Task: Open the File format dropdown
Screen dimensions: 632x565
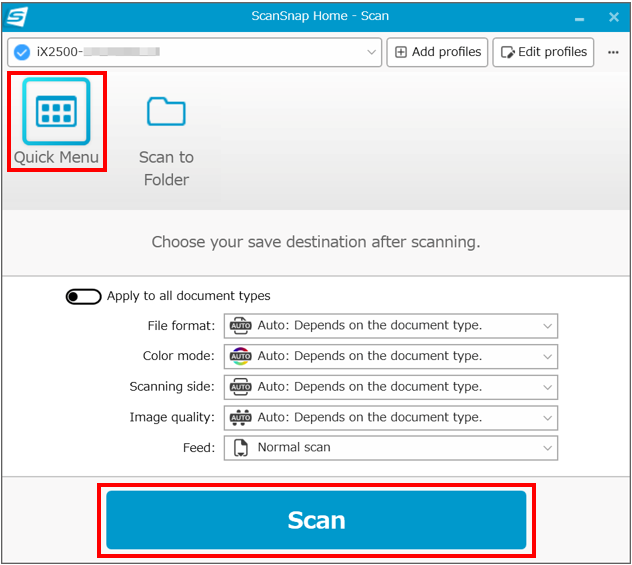Action: tap(547, 326)
